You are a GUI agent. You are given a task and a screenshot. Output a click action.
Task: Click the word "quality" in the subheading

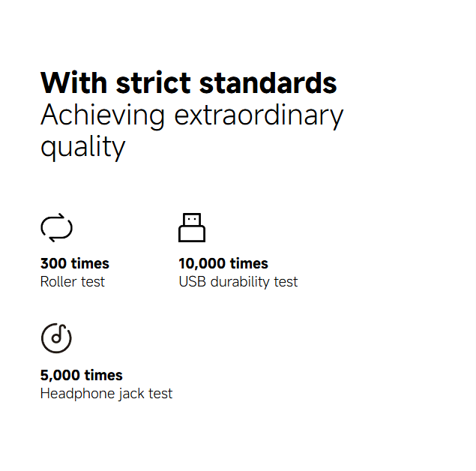[x=82, y=146]
